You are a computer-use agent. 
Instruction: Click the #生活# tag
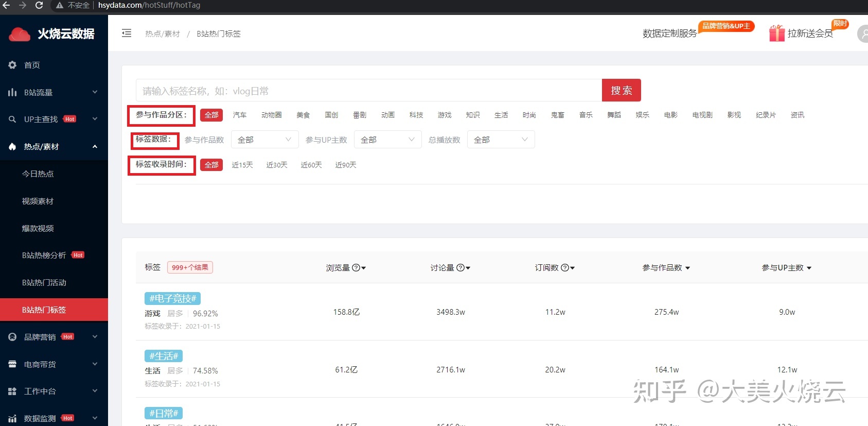coord(164,356)
